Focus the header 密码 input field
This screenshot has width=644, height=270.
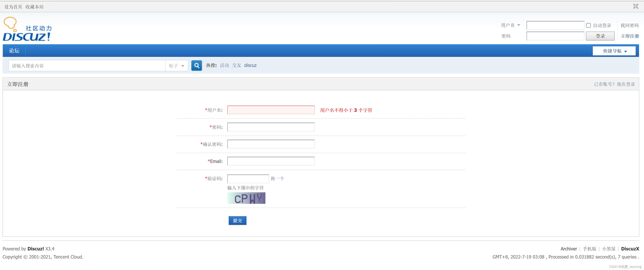(555, 36)
